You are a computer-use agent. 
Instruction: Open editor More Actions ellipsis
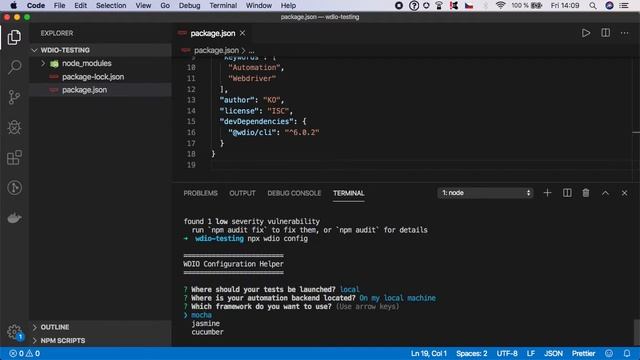624,33
